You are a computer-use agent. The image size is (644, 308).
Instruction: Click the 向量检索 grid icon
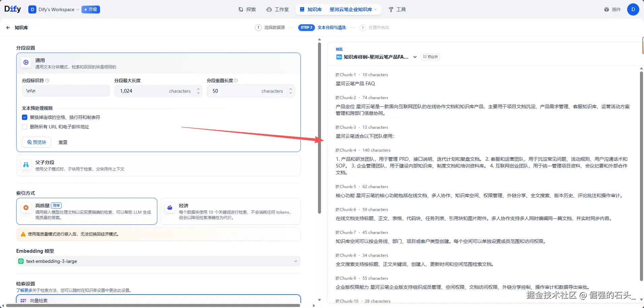[23, 301]
